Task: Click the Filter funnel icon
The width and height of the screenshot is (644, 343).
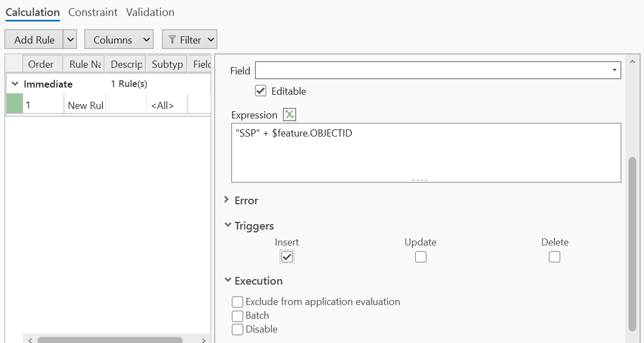Action: [x=172, y=40]
